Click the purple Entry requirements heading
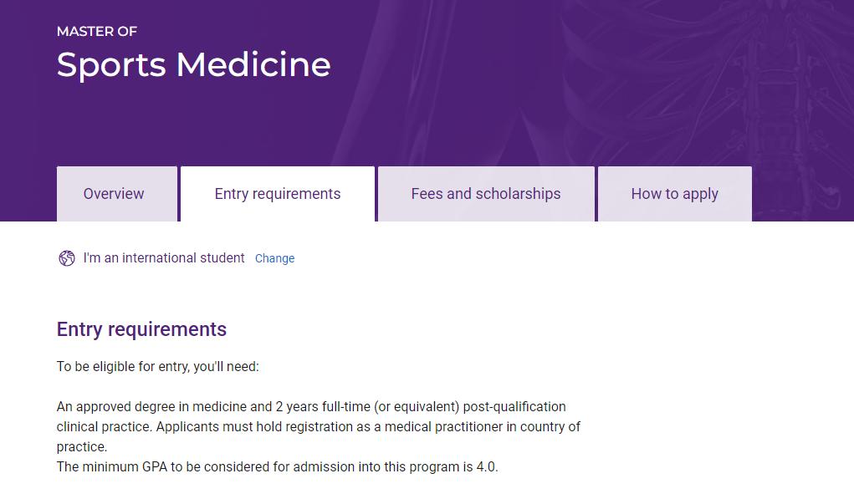The width and height of the screenshot is (854, 504). coord(141,329)
